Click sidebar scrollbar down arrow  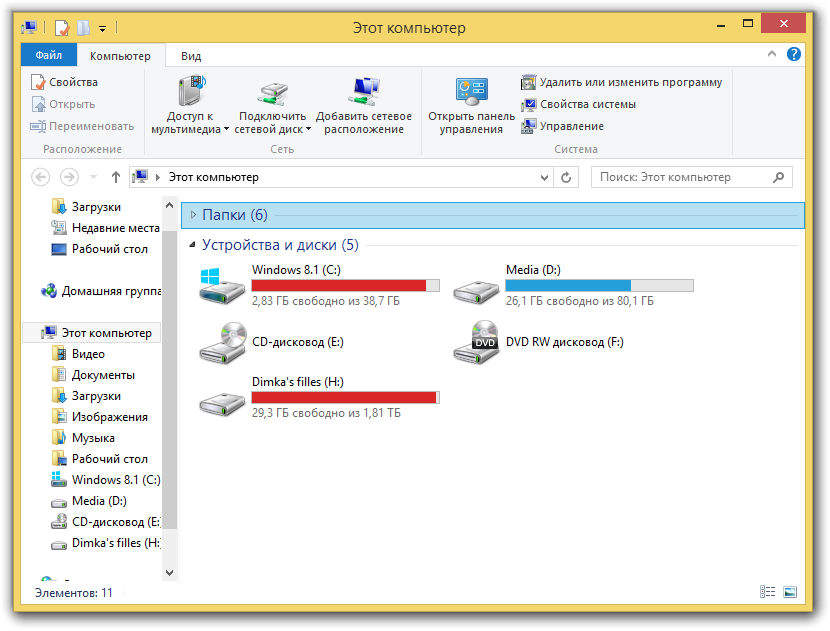pyautogui.click(x=169, y=572)
